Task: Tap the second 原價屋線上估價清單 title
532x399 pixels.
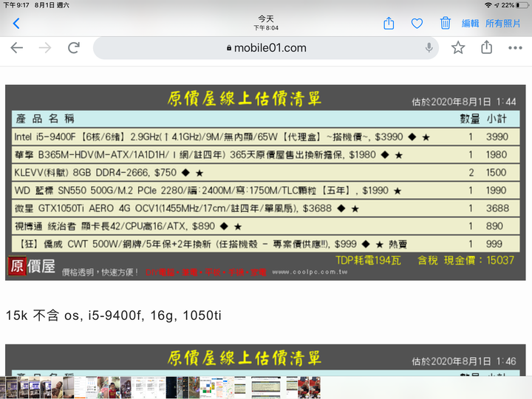Action: (x=244, y=358)
